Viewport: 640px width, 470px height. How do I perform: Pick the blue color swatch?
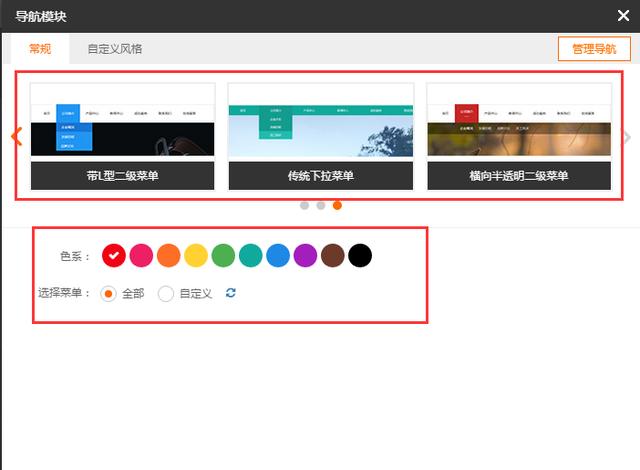[278, 256]
